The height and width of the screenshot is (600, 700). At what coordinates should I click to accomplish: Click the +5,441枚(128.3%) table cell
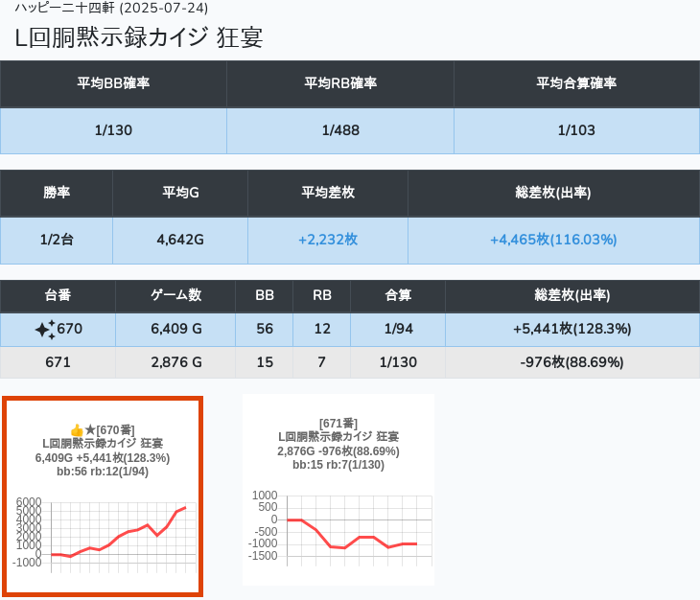click(x=572, y=329)
